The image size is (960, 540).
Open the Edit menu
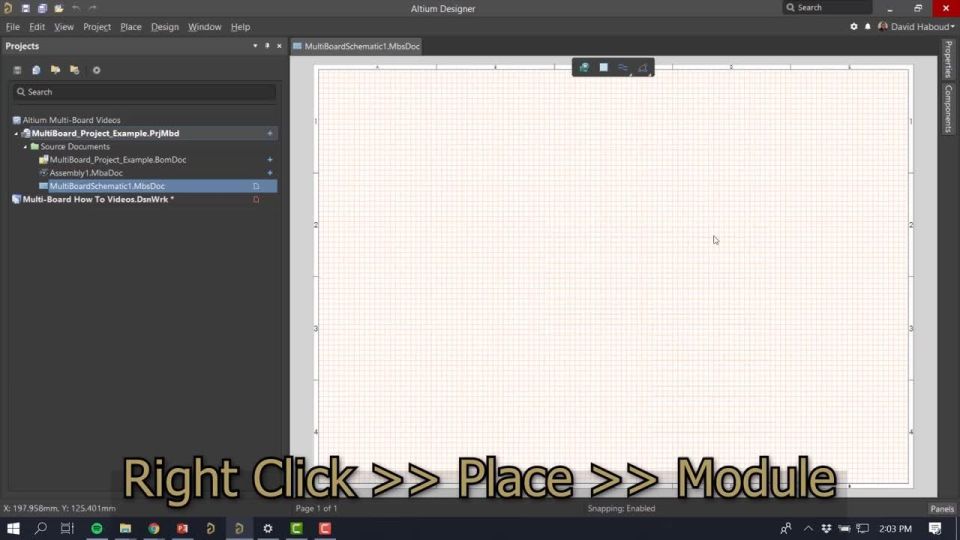(37, 27)
